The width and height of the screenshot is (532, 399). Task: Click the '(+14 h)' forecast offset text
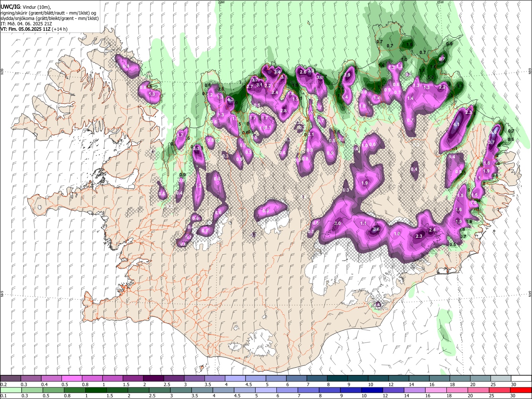(x=59, y=29)
